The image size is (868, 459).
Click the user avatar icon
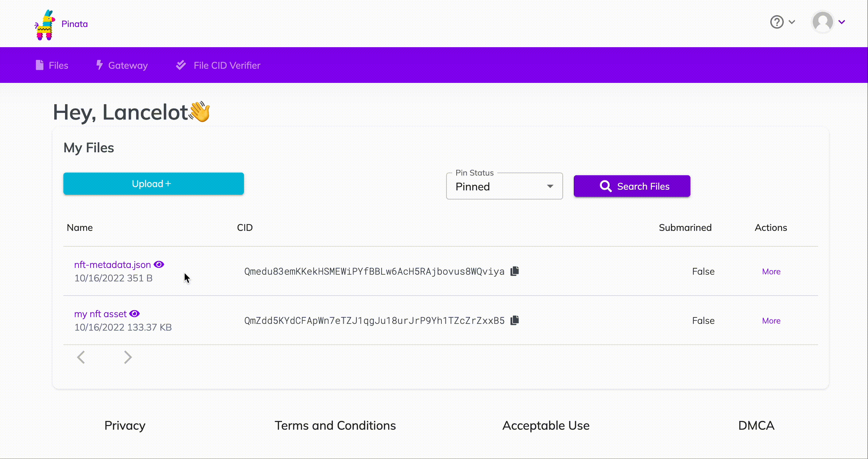823,22
